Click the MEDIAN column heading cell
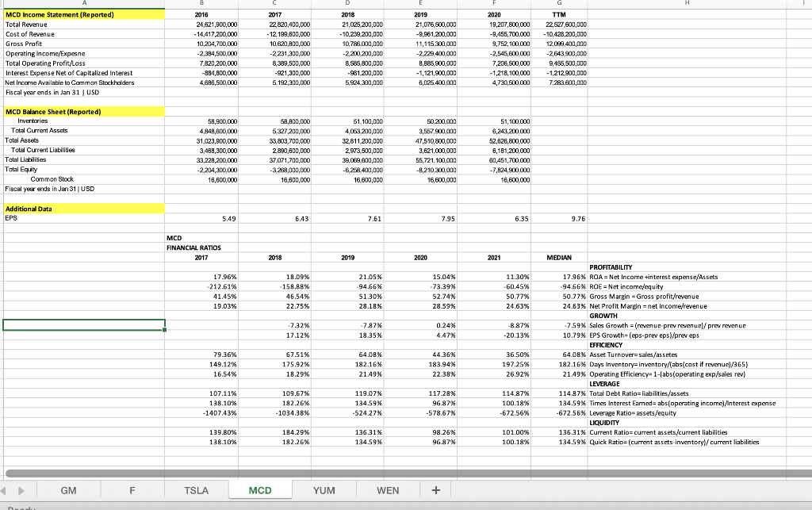 click(x=557, y=258)
